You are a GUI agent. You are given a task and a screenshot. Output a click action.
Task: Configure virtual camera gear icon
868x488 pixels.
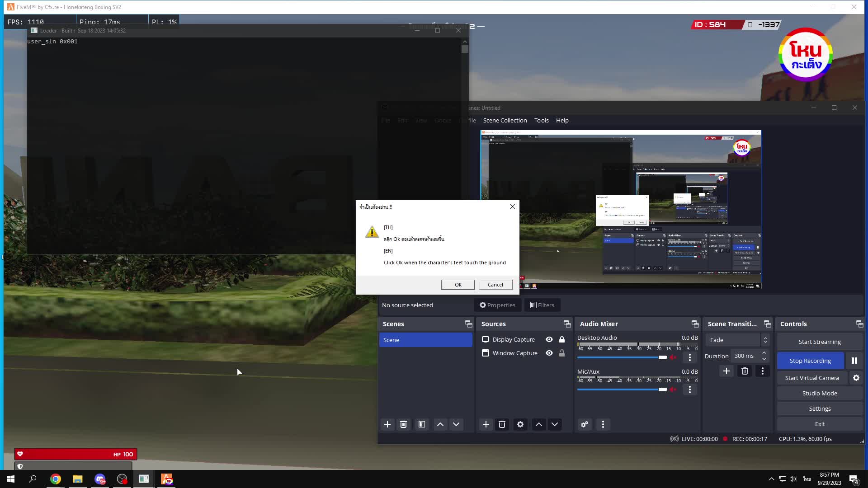click(x=856, y=378)
